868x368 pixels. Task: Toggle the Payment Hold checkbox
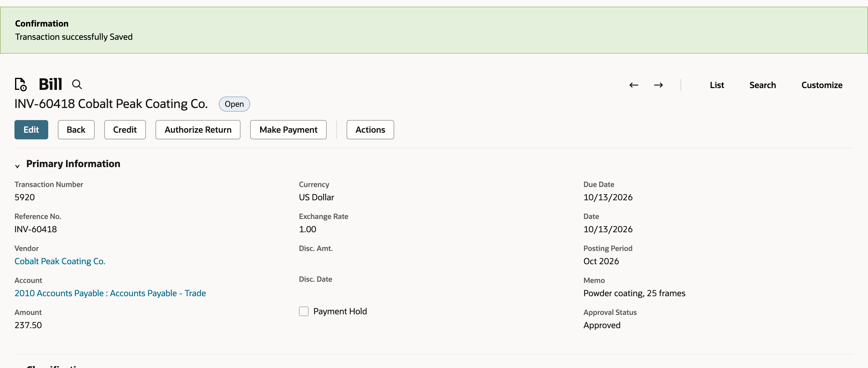[303, 311]
